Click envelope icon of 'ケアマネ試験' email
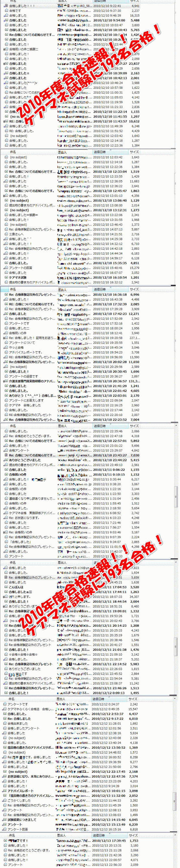180x868 pixels. [x=6, y=278]
